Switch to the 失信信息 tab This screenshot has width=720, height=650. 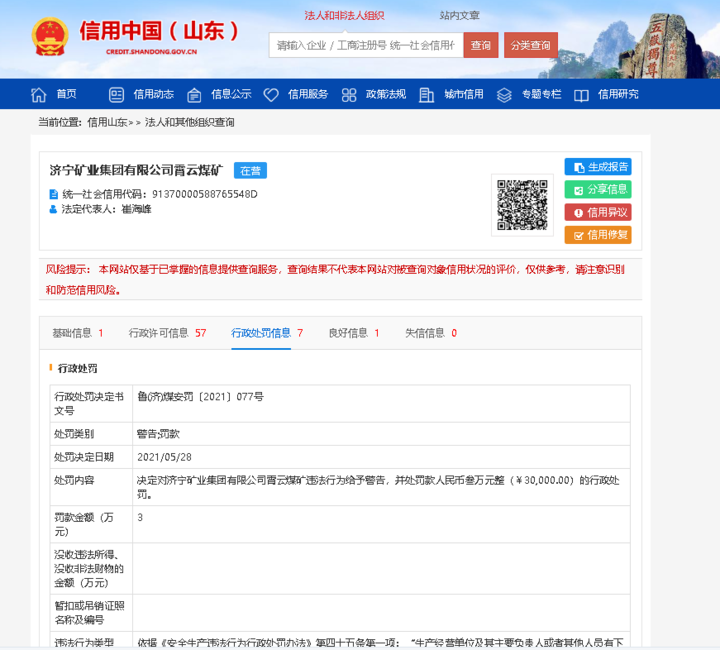(431, 333)
